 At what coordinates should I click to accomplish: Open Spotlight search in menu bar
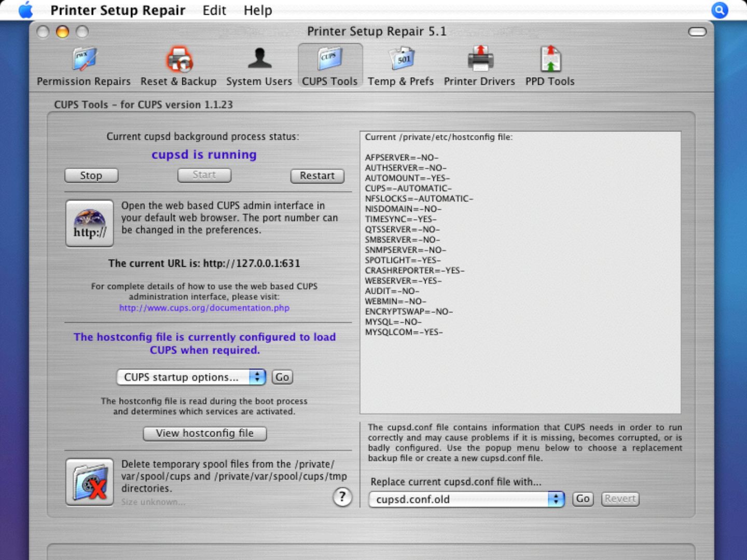coord(720,10)
